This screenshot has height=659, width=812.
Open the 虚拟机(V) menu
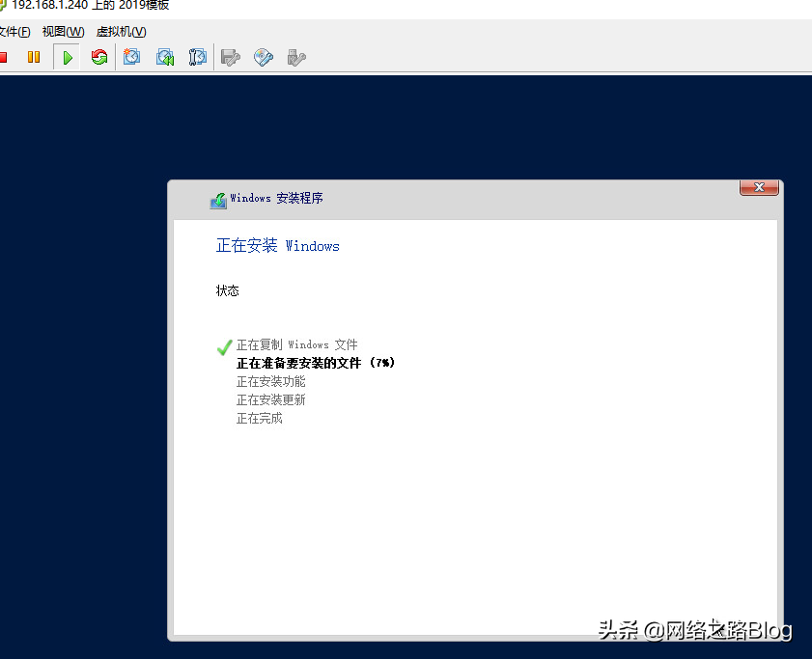click(122, 32)
